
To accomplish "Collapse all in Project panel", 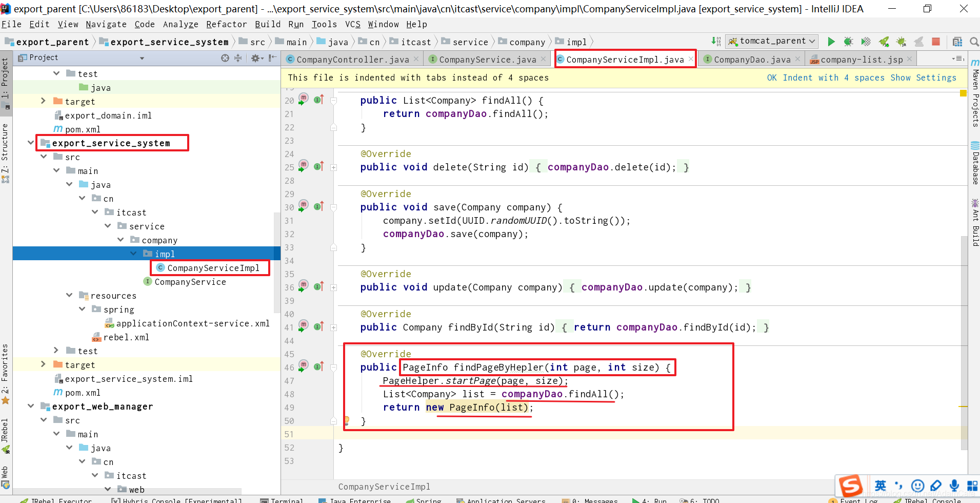I will click(x=238, y=58).
